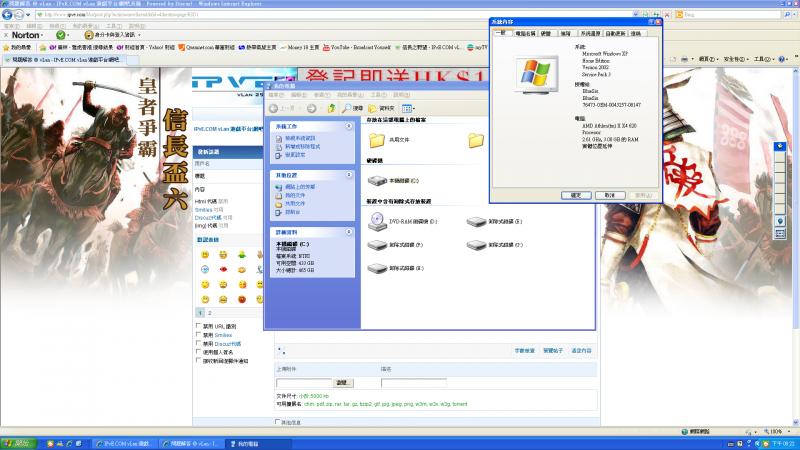Enable the disable URL recognition checkbox
This screenshot has width=800, height=450.
click(199, 326)
